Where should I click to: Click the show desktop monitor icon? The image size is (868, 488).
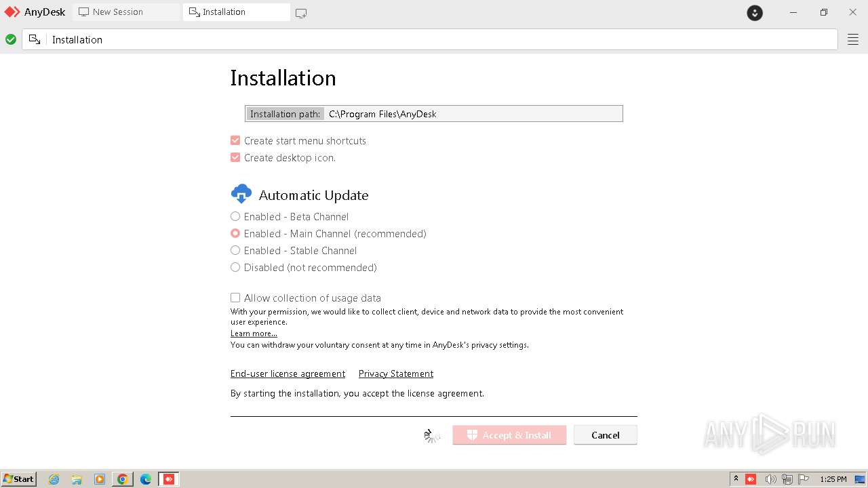pyautogui.click(x=860, y=479)
